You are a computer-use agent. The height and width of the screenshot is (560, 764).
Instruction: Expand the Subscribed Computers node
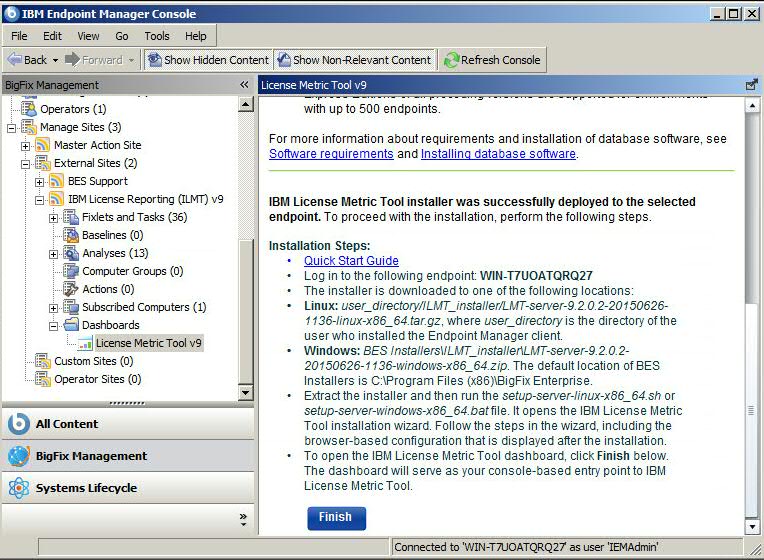pos(54,309)
